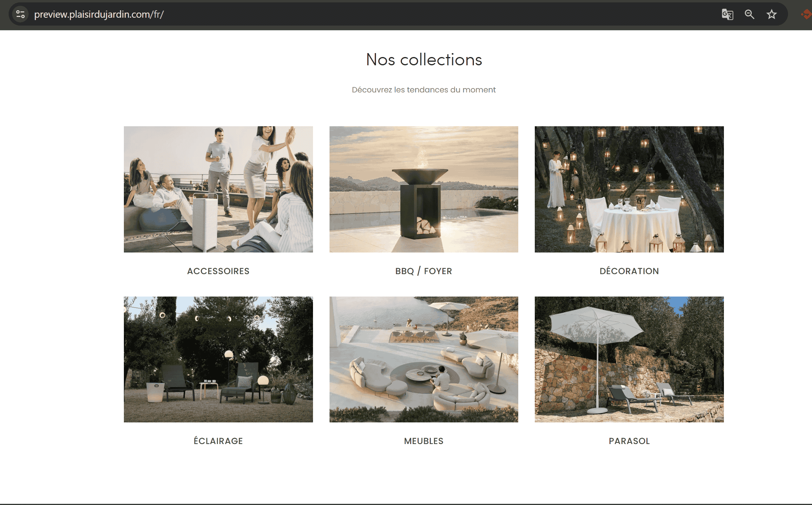Viewport: 812px width, 505px height.
Task: Click the Parasol umbrella photo
Action: click(629, 359)
